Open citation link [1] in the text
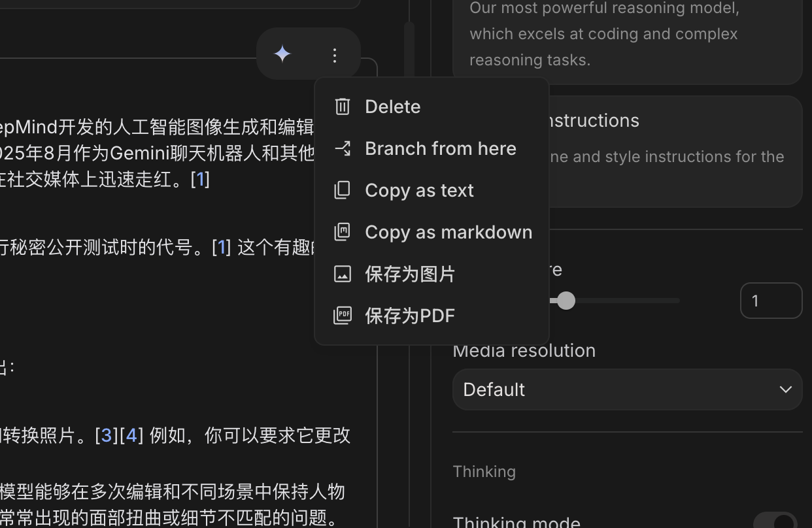Image resolution: width=812 pixels, height=528 pixels. click(x=200, y=178)
